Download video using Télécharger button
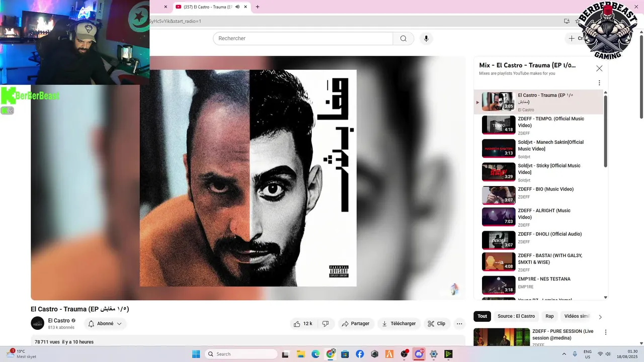The height and width of the screenshot is (362, 644). click(x=399, y=324)
